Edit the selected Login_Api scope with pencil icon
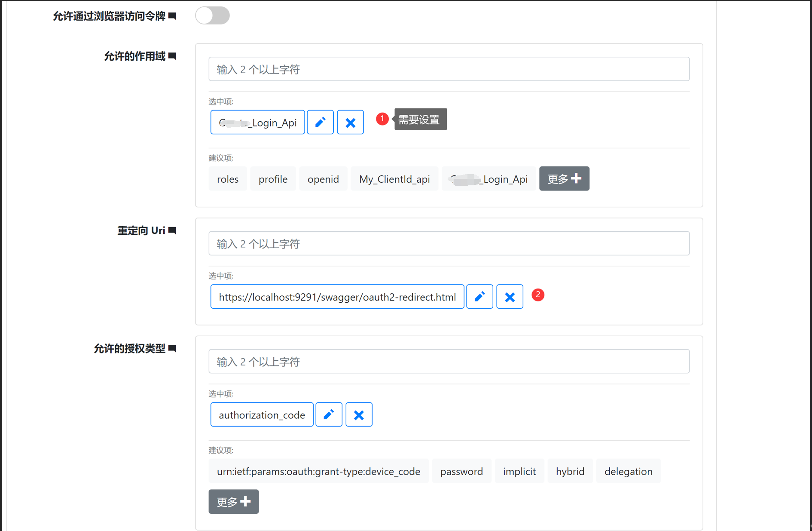 [320, 123]
